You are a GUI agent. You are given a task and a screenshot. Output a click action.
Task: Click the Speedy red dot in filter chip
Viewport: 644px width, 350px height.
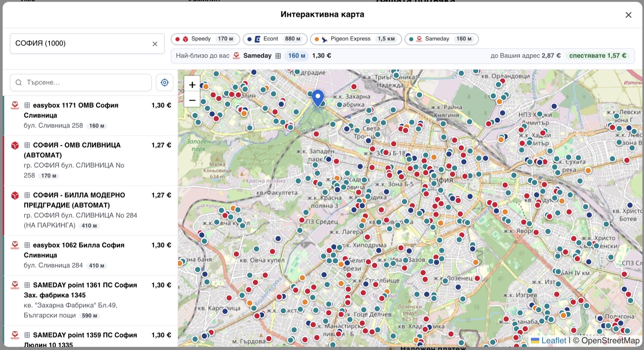point(178,39)
